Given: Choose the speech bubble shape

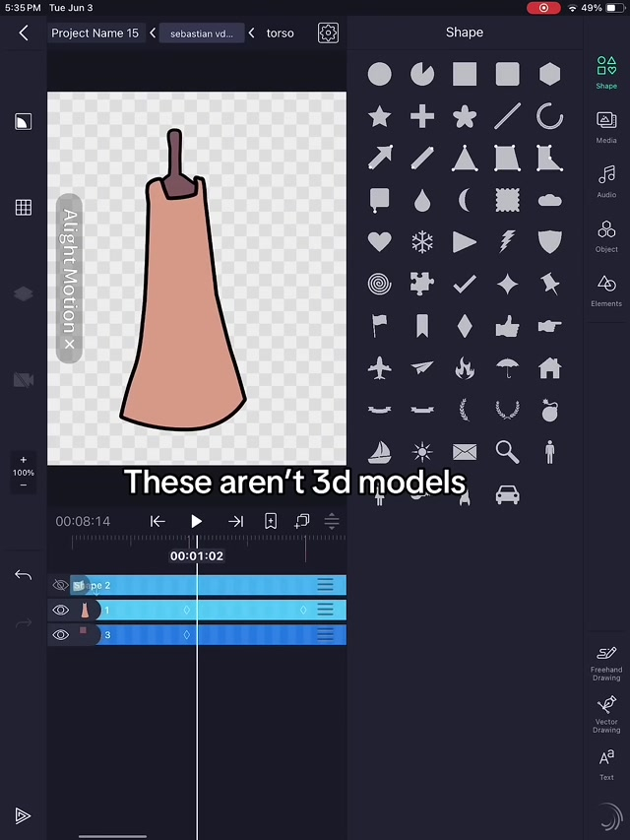Looking at the screenshot, I should click(x=379, y=200).
